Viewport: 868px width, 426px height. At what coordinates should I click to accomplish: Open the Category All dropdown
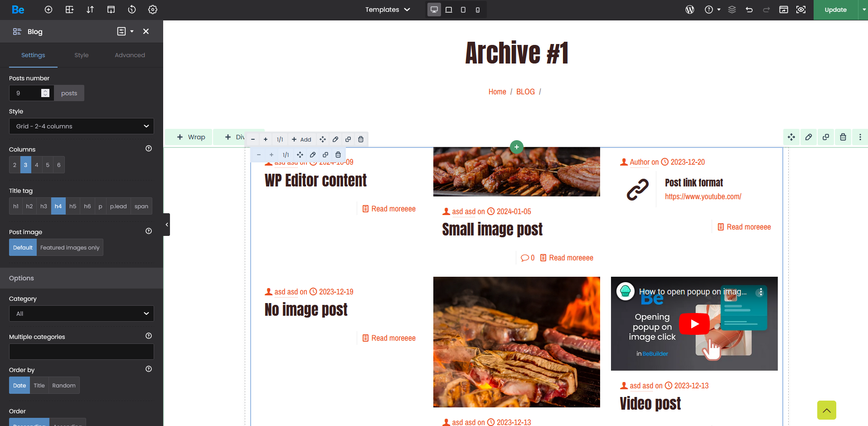coord(82,313)
